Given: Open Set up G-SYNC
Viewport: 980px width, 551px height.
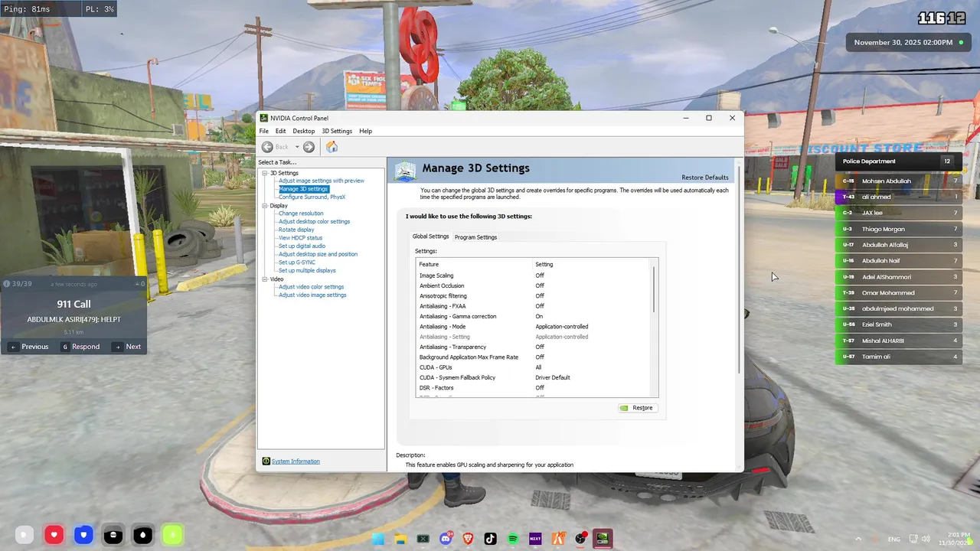Looking at the screenshot, I should point(297,262).
